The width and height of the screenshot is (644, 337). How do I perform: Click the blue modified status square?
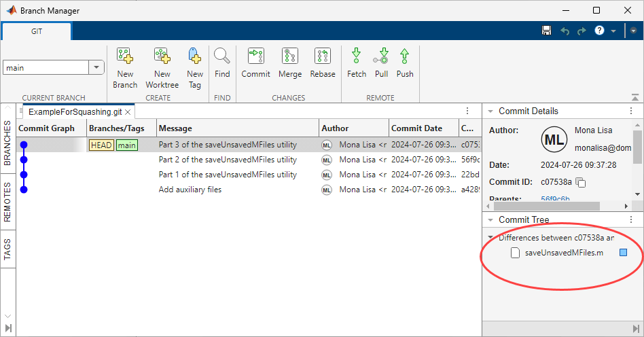[623, 253]
